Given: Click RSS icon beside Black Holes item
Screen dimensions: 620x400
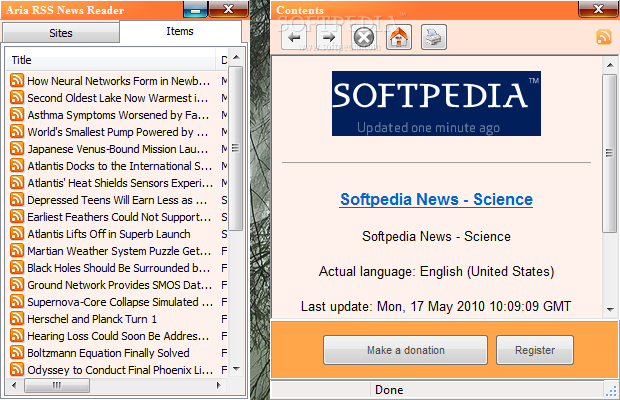Looking at the screenshot, I should click(x=17, y=267).
